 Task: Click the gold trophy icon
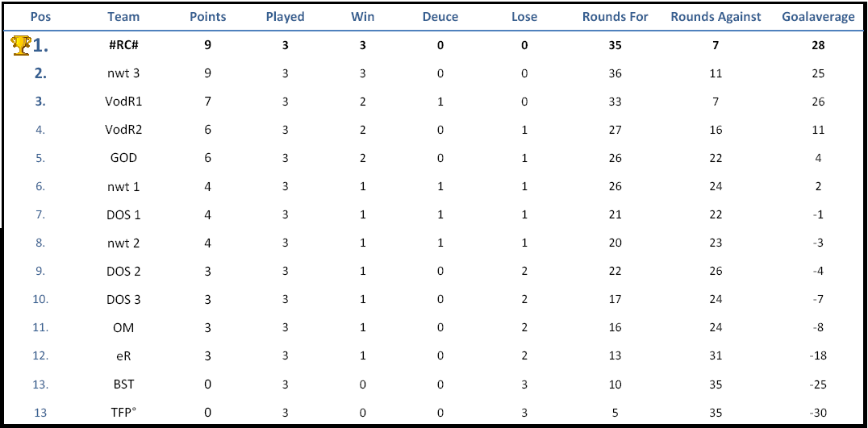(21, 45)
